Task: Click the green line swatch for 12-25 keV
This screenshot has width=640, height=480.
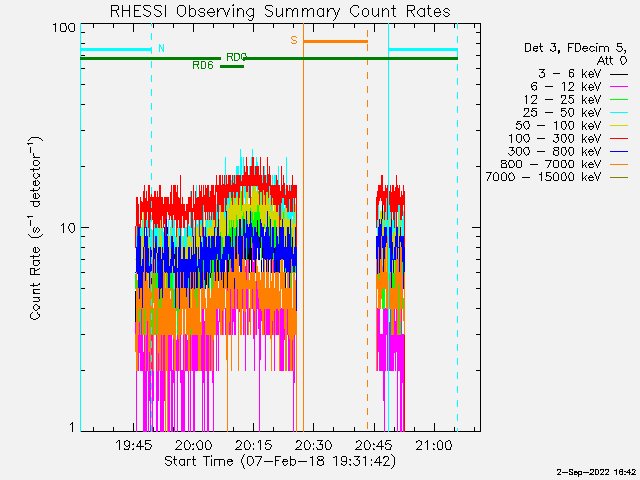Action: [x=619, y=100]
